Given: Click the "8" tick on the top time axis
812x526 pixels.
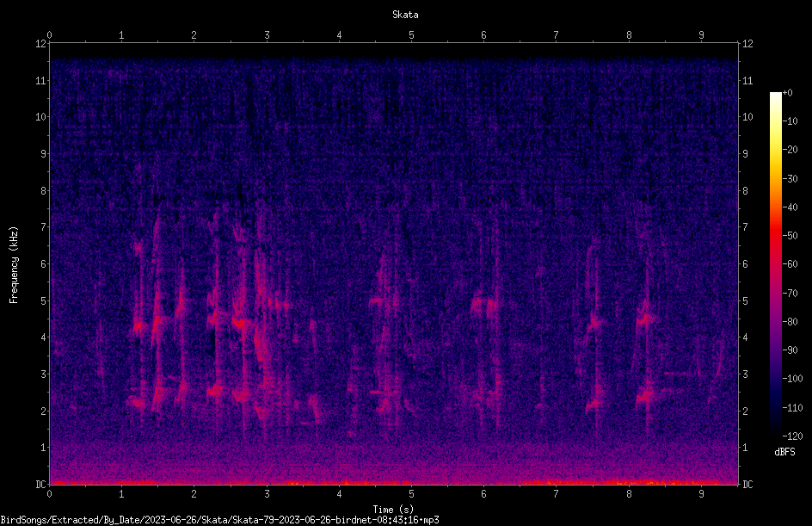Looking at the screenshot, I should click(x=629, y=35).
